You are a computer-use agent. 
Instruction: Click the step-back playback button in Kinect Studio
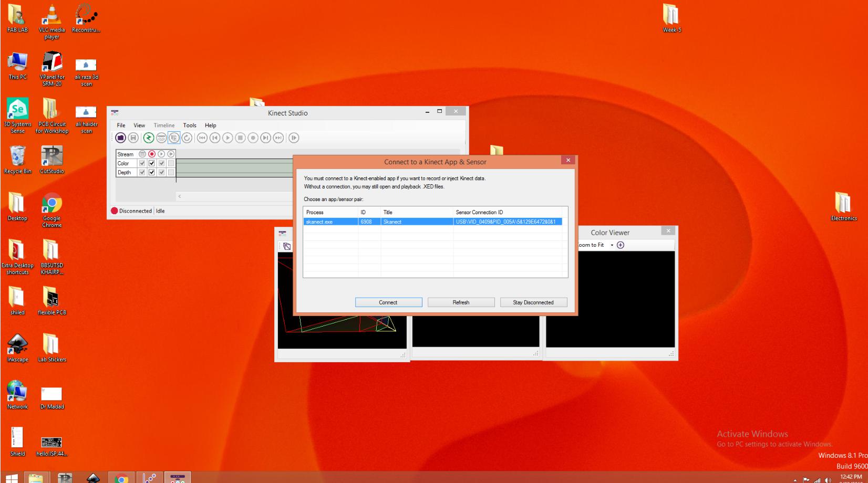tap(215, 138)
